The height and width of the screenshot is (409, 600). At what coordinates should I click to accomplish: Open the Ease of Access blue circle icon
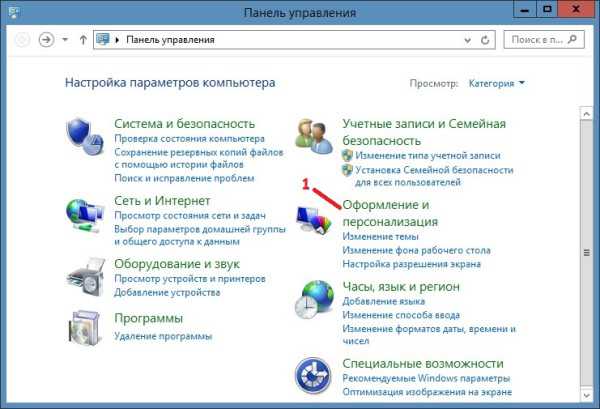(x=313, y=375)
